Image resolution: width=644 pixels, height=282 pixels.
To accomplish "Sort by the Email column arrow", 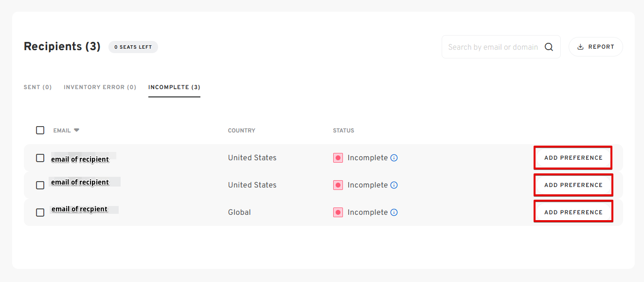I will click(x=76, y=130).
